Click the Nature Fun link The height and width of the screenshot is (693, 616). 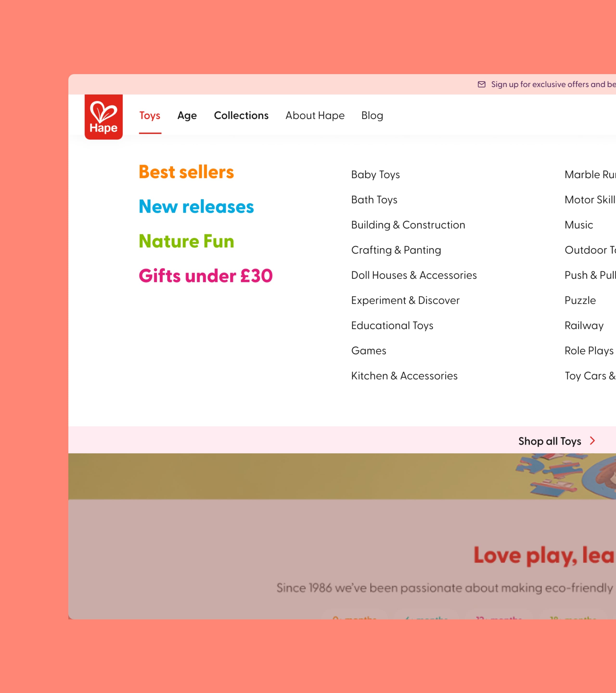pos(186,241)
